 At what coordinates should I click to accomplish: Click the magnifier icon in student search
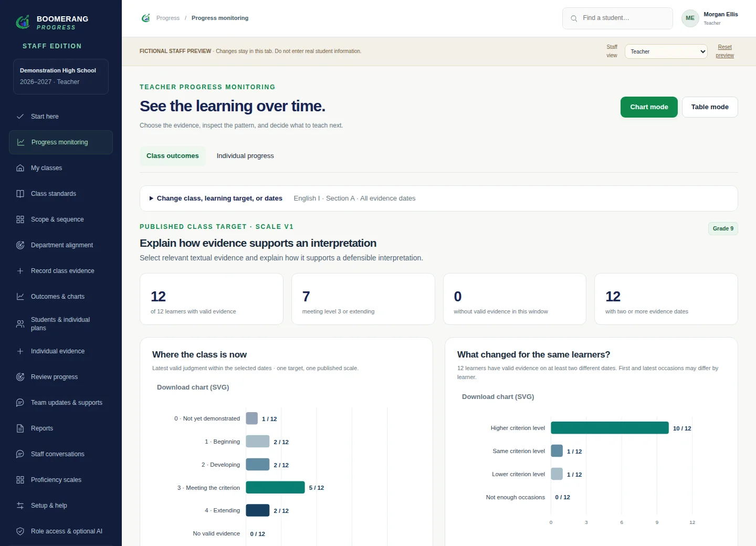point(574,18)
